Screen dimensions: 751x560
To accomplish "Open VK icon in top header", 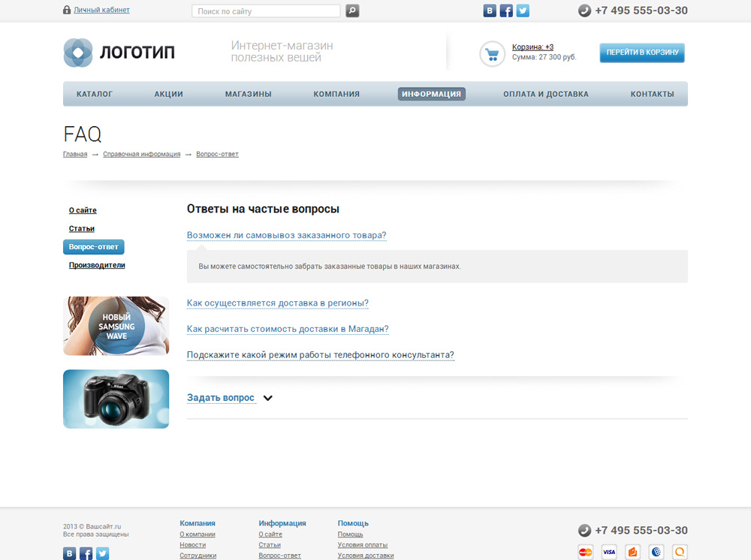I will (x=490, y=11).
